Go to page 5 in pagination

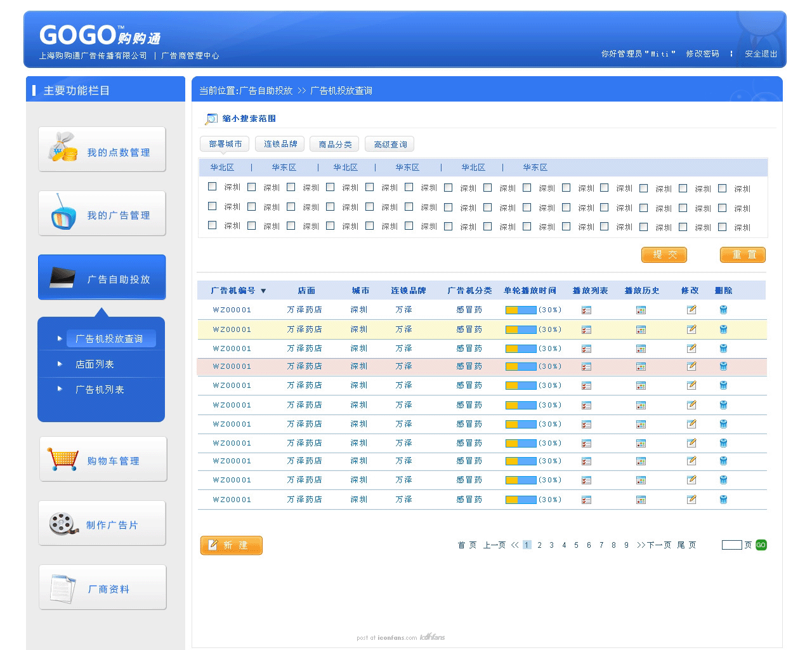[x=576, y=545]
